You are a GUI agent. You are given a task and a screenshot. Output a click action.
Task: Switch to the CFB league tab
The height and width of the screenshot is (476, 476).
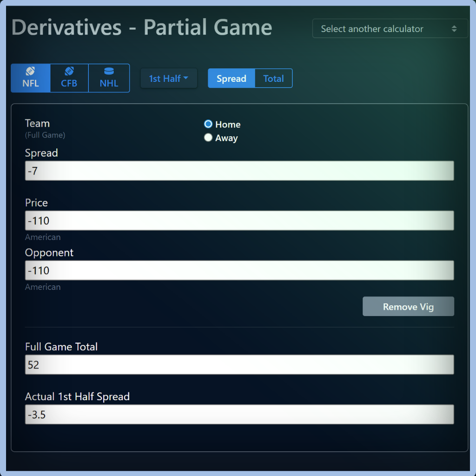[69, 78]
